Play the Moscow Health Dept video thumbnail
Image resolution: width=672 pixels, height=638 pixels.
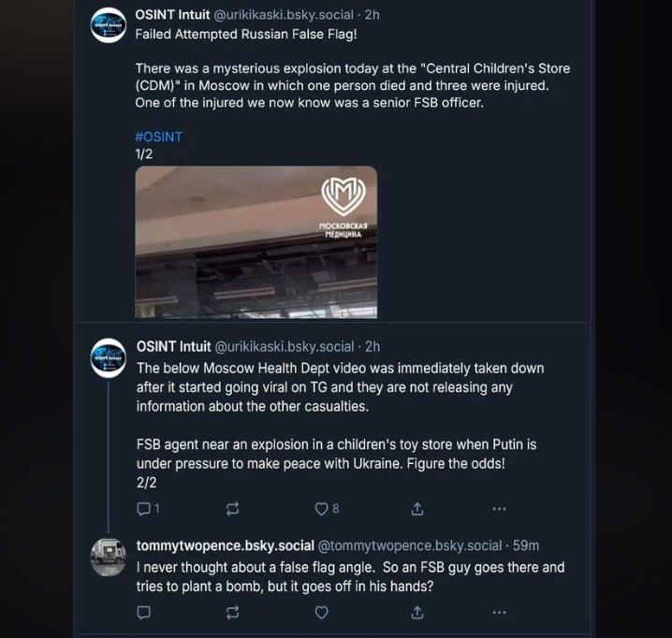(x=256, y=241)
